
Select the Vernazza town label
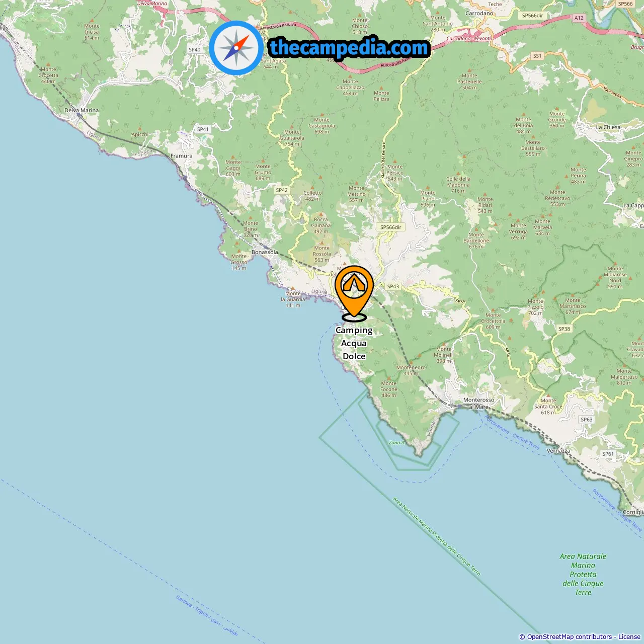[558, 451]
